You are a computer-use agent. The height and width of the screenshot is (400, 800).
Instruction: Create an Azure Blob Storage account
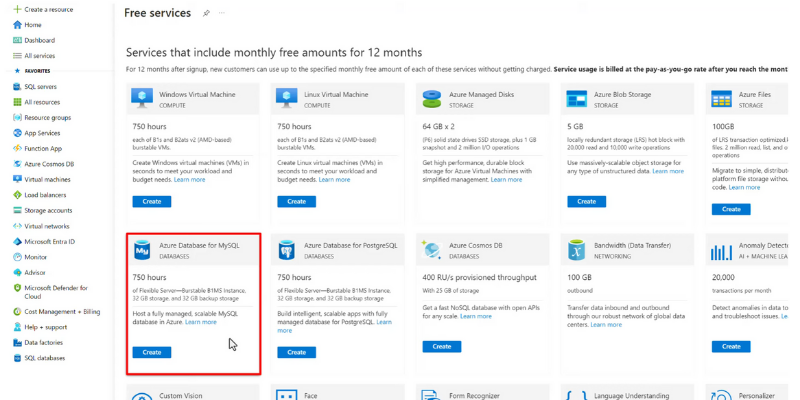pyautogui.click(x=587, y=202)
